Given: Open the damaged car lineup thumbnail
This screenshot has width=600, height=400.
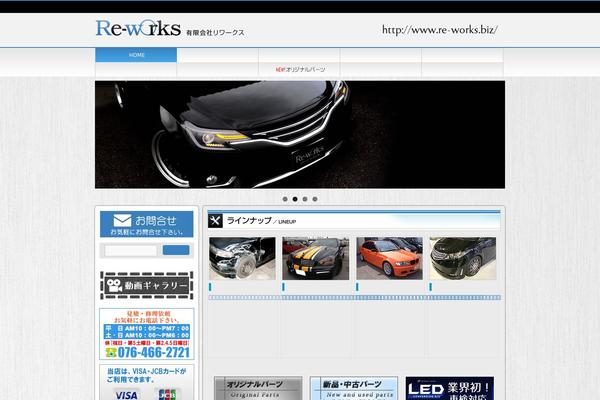Looking at the screenshot, I should [242, 258].
